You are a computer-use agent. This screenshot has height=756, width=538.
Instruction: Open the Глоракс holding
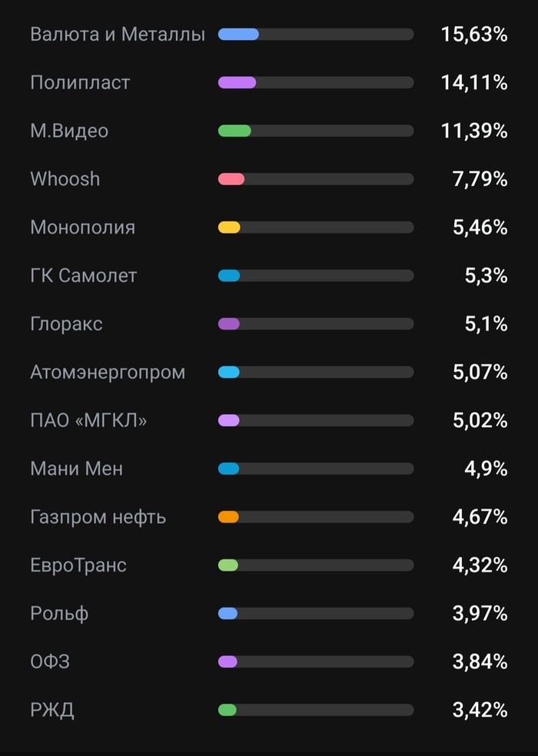[x=269, y=323]
